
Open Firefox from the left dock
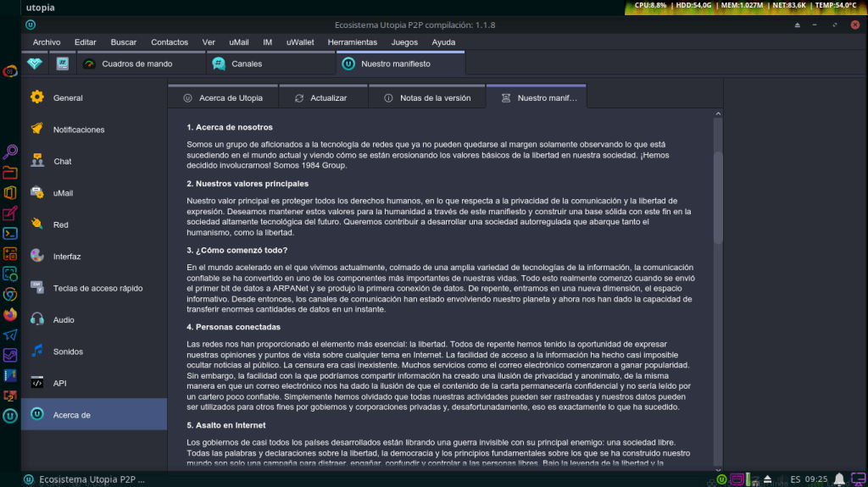click(x=10, y=314)
